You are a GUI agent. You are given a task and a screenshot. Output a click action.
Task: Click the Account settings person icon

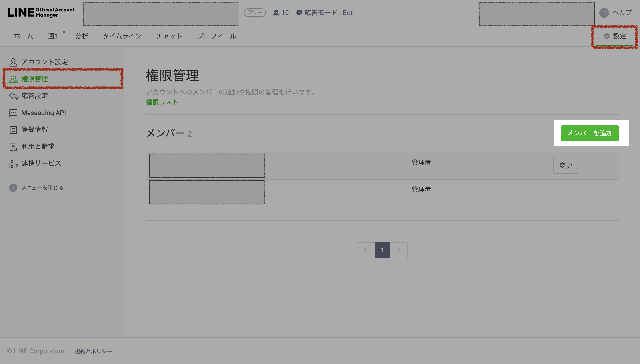click(x=13, y=62)
